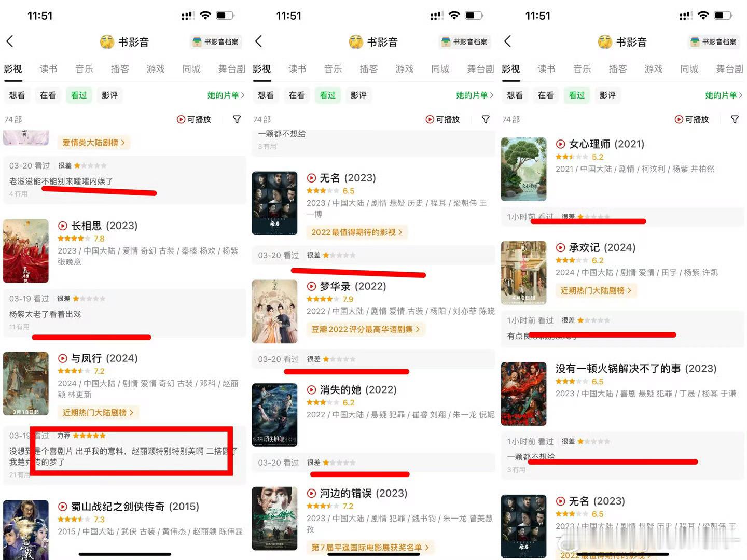747x560 pixels.
Task: Open 书影音档案 archive icon on middle panel
Action: pyautogui.click(x=445, y=42)
